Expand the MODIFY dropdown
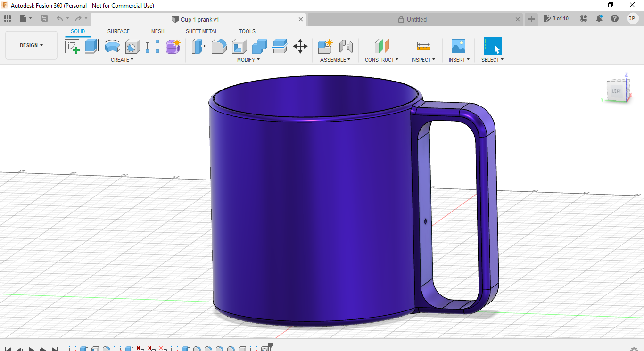Screen dimensions: 644x351 point(248,59)
